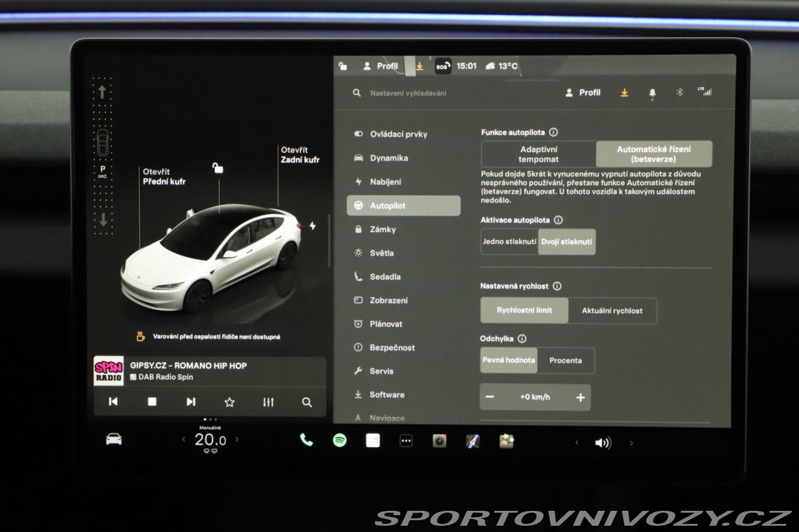Switch set speed to Aktuální rychlost

612,311
